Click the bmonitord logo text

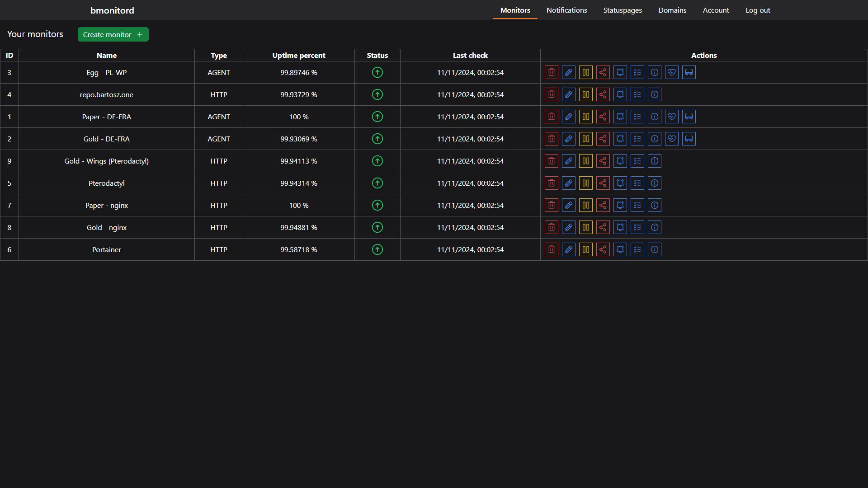[x=112, y=10]
